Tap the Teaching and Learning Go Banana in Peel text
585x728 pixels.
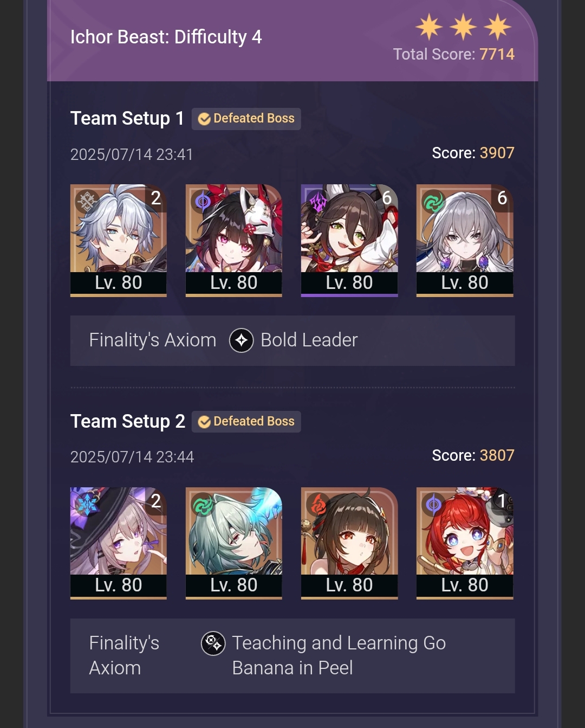tap(339, 655)
